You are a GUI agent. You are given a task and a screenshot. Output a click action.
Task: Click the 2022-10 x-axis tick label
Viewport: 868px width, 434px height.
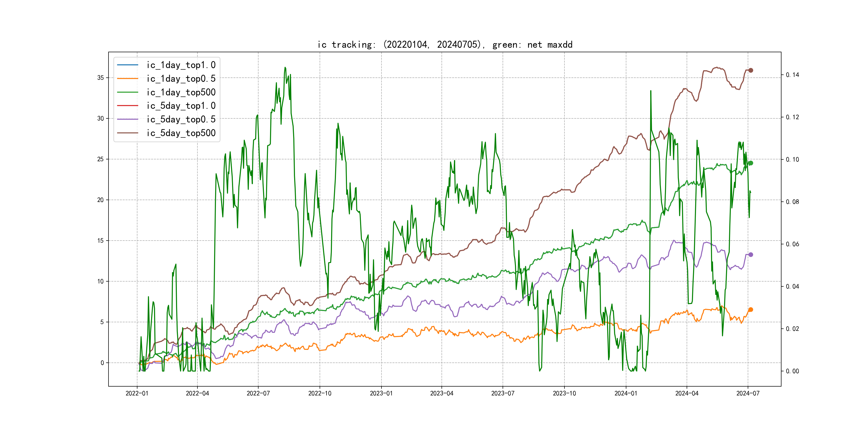click(320, 393)
